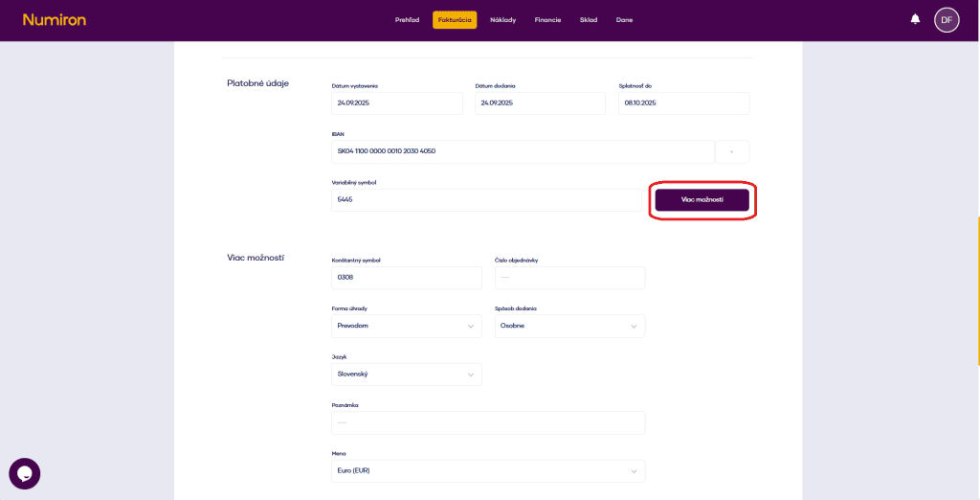Click the small button beside the IBAN field
The width and height of the screenshot is (980, 500).
coord(732,151)
